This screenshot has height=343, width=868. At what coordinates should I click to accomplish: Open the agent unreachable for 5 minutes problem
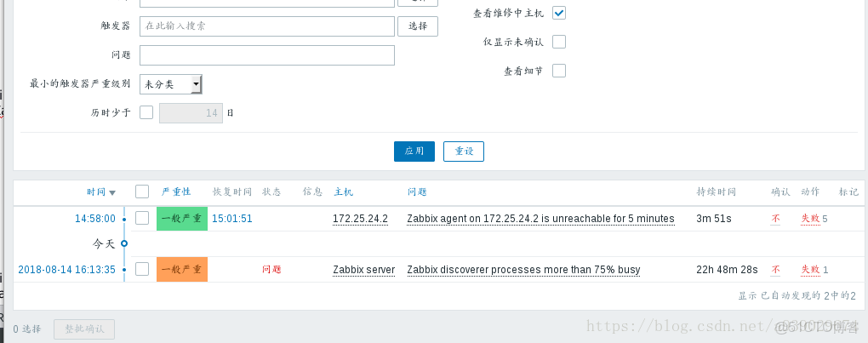tap(541, 219)
